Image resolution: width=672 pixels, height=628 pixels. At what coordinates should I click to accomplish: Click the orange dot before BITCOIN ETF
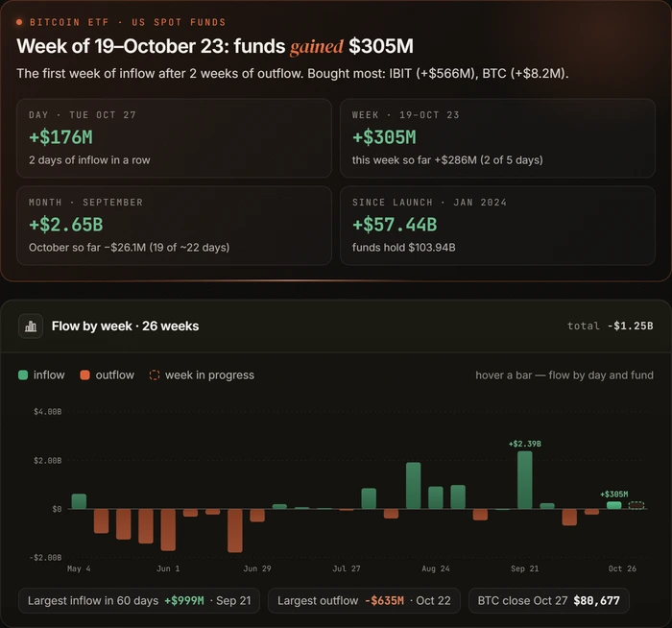pyautogui.click(x=19, y=22)
